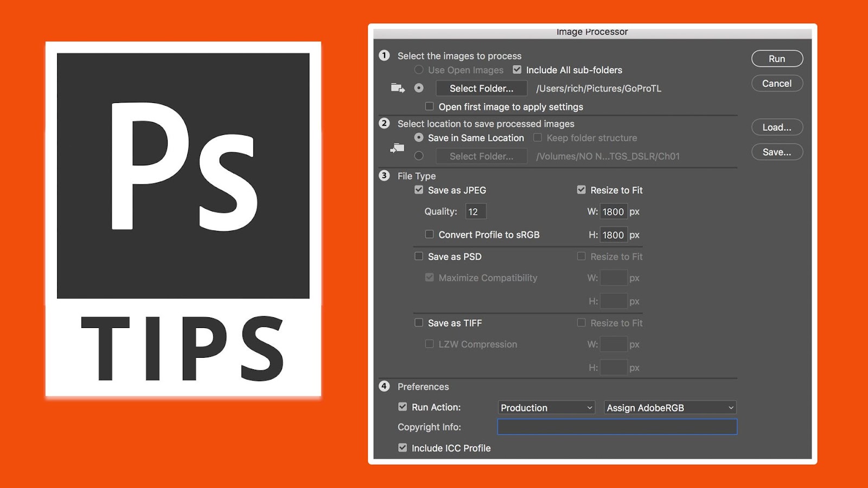Click the /Volumes/NO N...TGS_DSLR/Ch01 path text
Image resolution: width=868 pixels, height=488 pixels.
coord(608,156)
